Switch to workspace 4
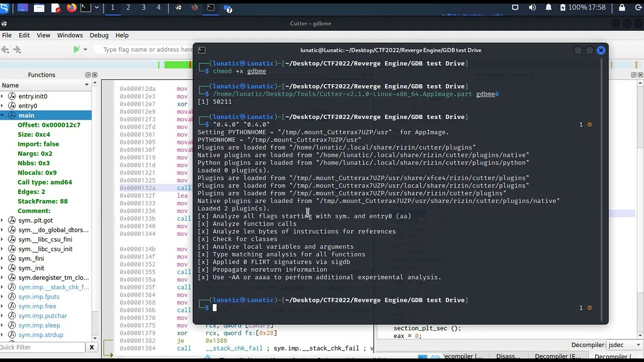Viewport: 644px width, 362px height. [158, 8]
